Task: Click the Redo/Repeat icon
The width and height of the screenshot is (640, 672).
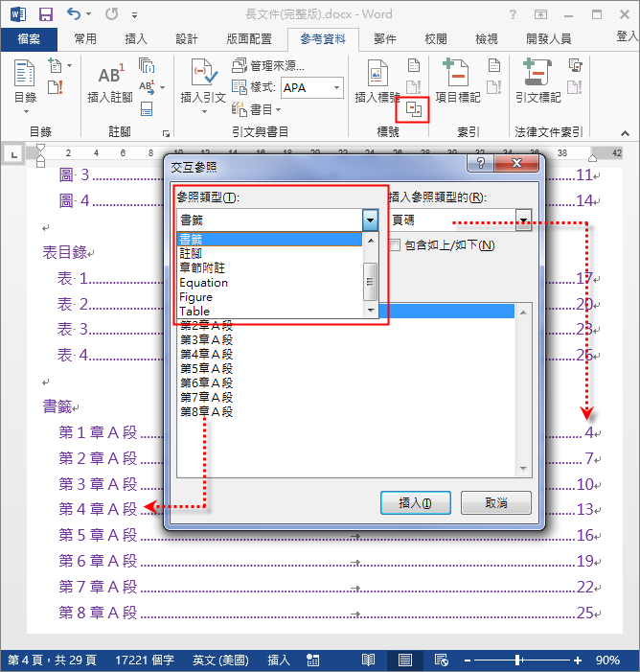Action: click(111, 14)
